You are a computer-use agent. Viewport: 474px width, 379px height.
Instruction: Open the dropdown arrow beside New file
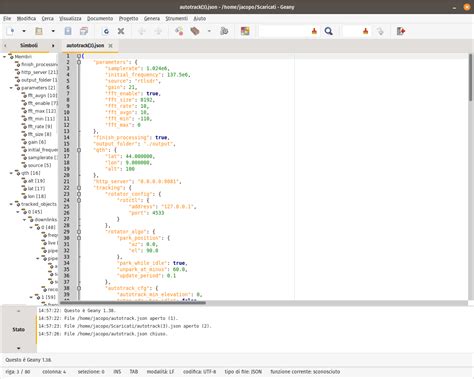pos(24,31)
